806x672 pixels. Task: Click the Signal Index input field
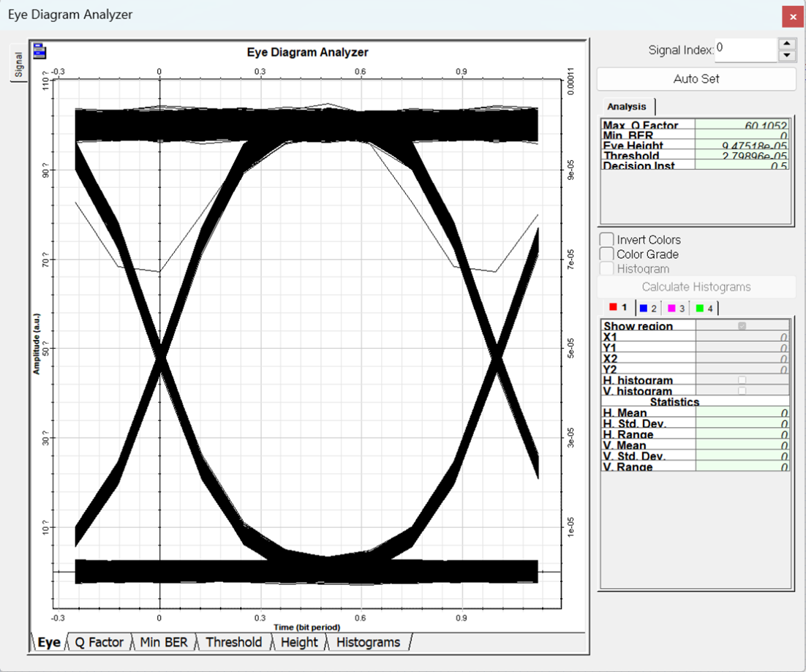tap(745, 50)
